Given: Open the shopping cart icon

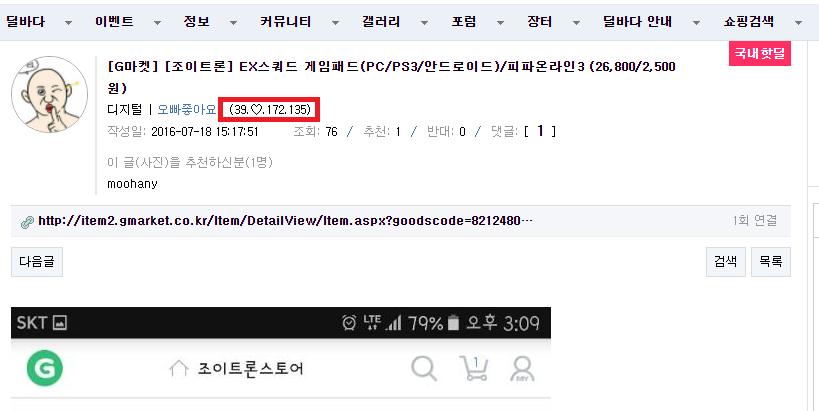Looking at the screenshot, I should [x=473, y=368].
